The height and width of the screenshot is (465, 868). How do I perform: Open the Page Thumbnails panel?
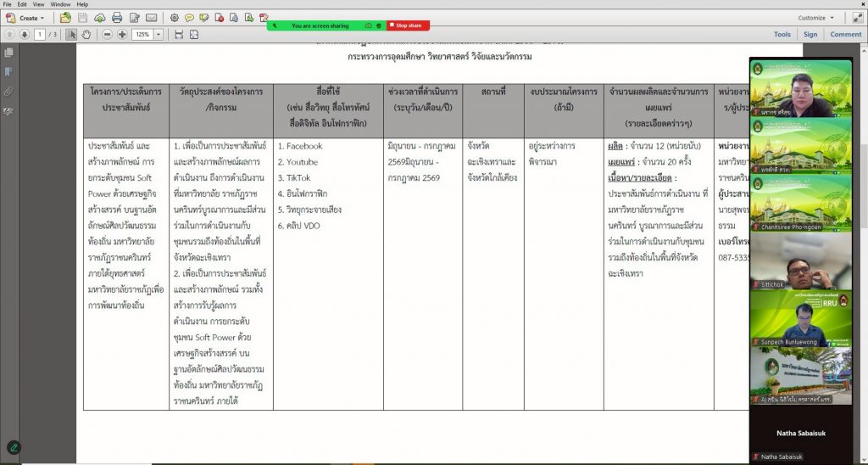[9, 53]
